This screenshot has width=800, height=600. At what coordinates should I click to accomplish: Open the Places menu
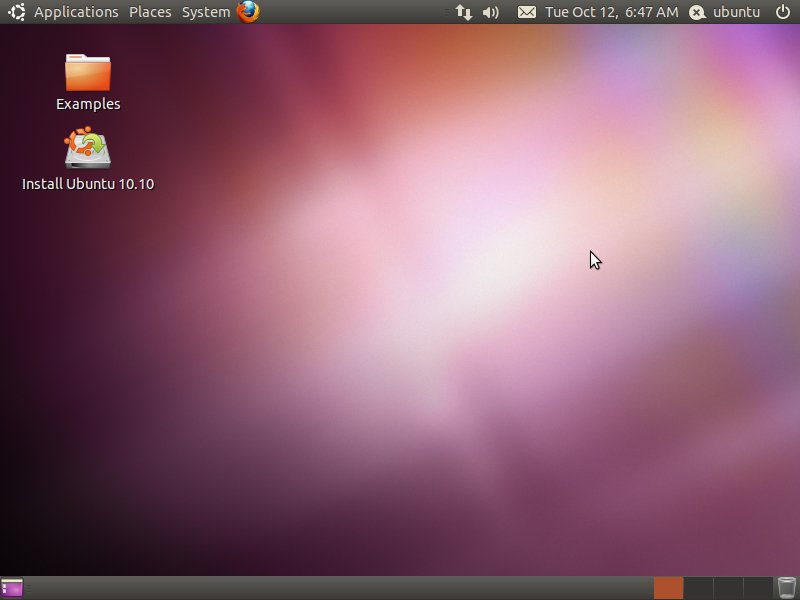(x=150, y=12)
